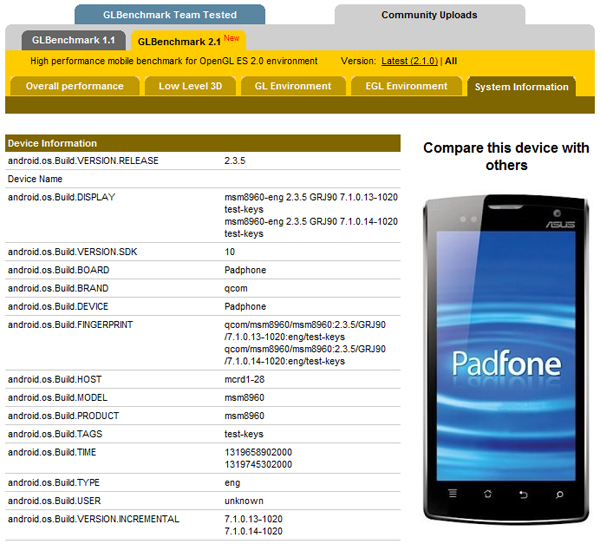
Task: Switch to the Low Level 3D tab
Action: coord(190,87)
